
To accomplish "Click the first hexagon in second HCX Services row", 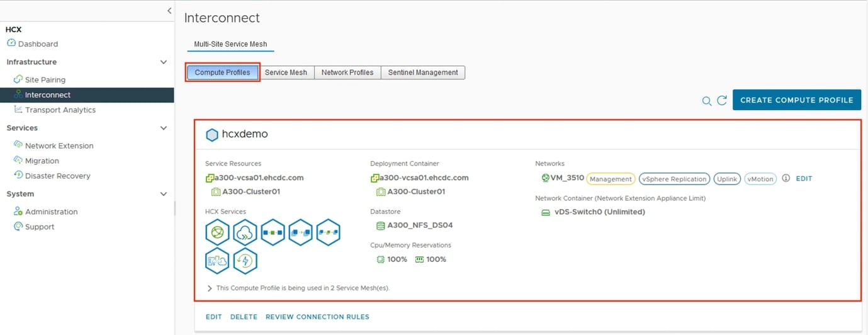I will point(217,261).
